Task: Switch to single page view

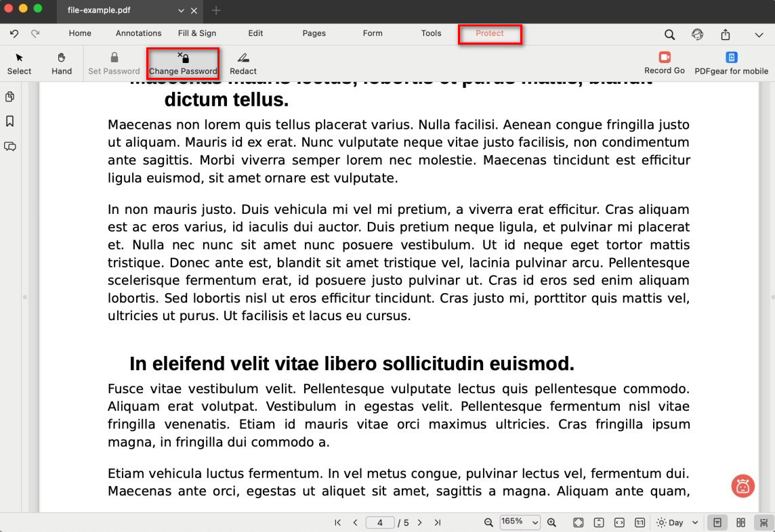Action: tap(717, 523)
